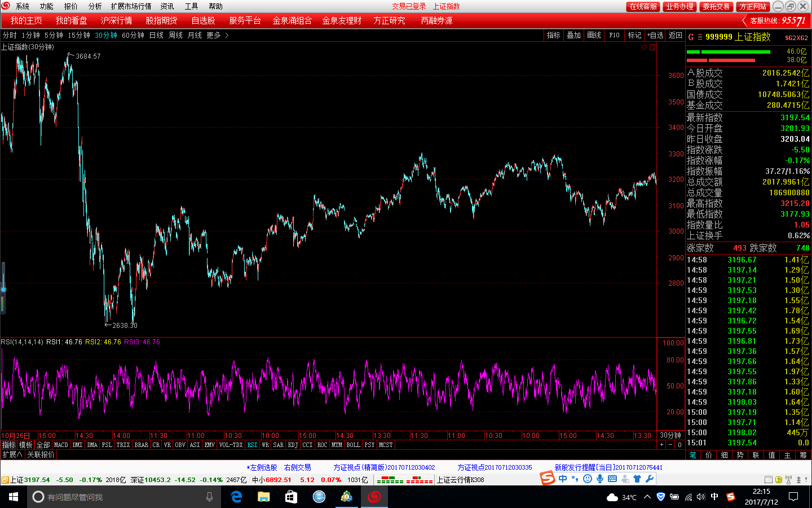
Task: Switch the tick panel to the 价 tab
Action: coord(709,455)
